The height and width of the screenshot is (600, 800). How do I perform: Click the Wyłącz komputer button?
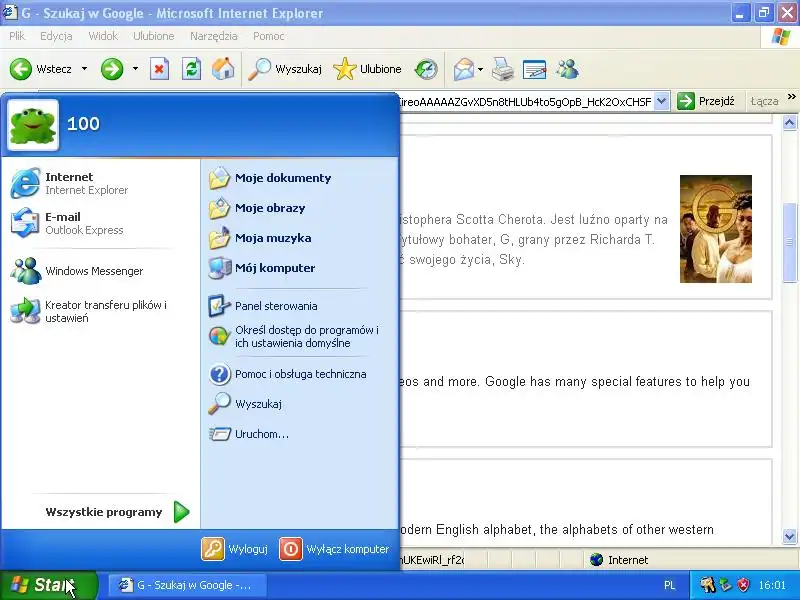click(x=334, y=549)
